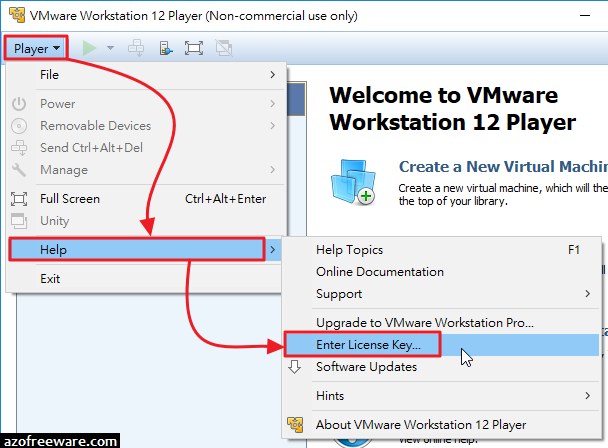Expand the Removable Devices submenu chevron
Image resolution: width=608 pixels, height=448 pixels.
pyautogui.click(x=273, y=126)
